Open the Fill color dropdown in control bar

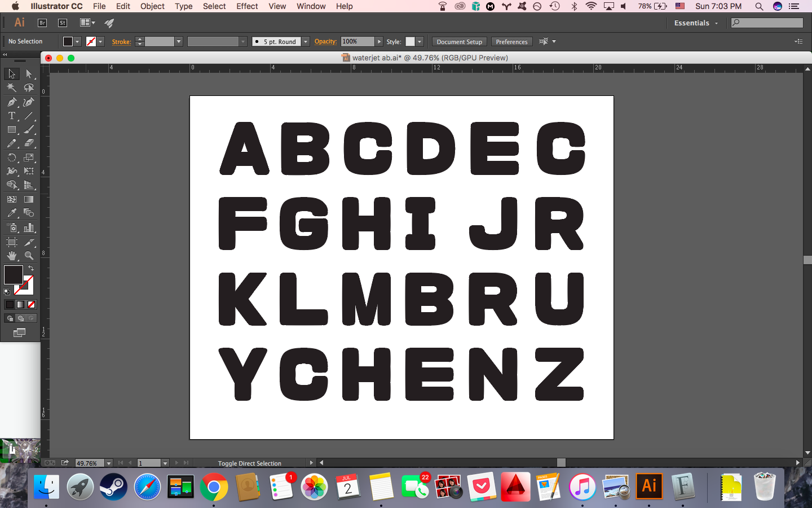click(77, 42)
